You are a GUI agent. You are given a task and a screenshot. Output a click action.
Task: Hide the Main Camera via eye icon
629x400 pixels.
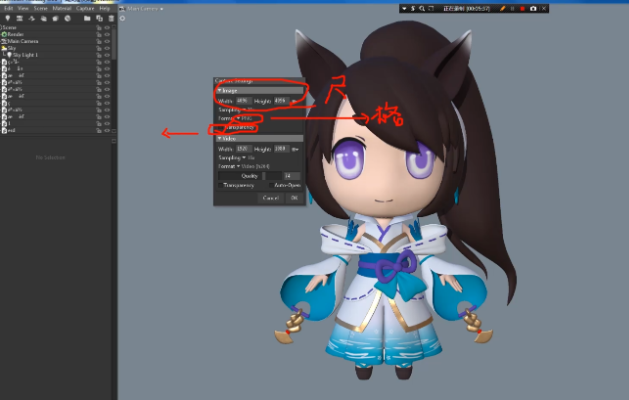107,41
